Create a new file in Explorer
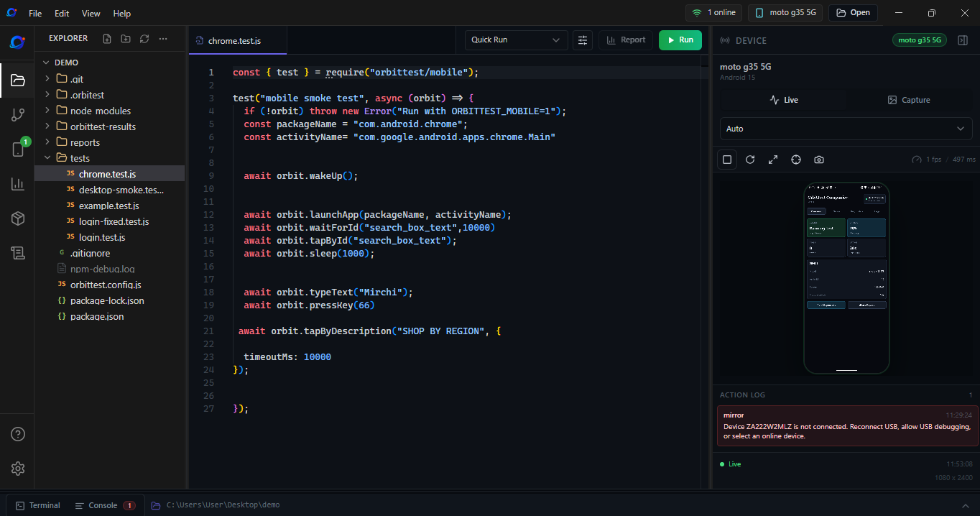This screenshot has width=980, height=516. (107, 39)
